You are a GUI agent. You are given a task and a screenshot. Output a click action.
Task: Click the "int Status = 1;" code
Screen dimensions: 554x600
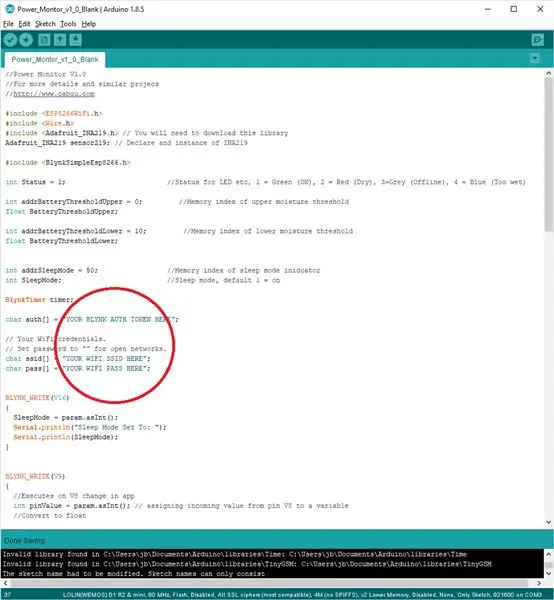[x=36, y=182]
